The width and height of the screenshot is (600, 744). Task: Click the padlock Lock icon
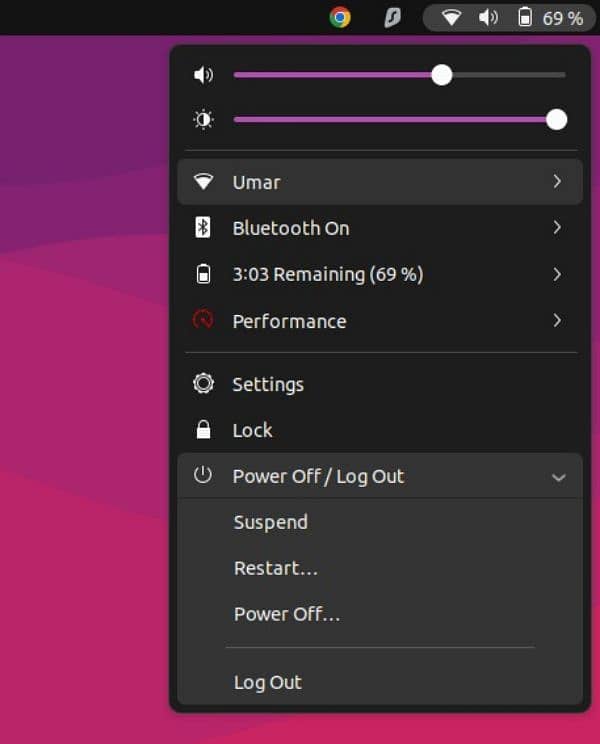pos(203,430)
